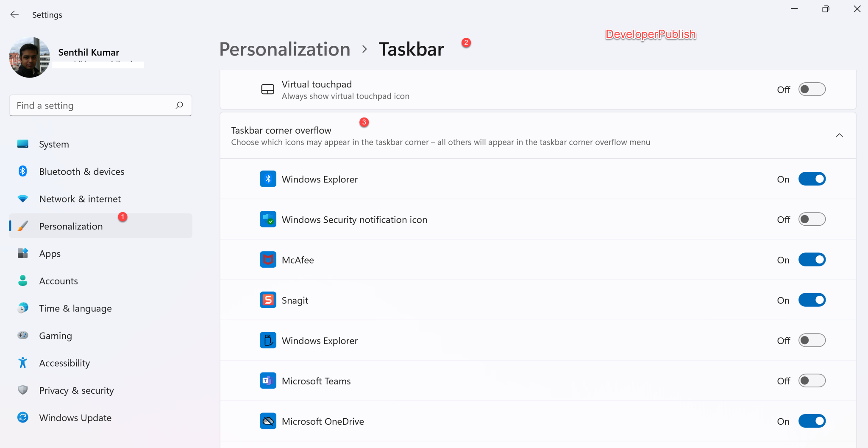868x448 pixels.
Task: Collapse the Taskbar corner overflow section
Action: (840, 135)
